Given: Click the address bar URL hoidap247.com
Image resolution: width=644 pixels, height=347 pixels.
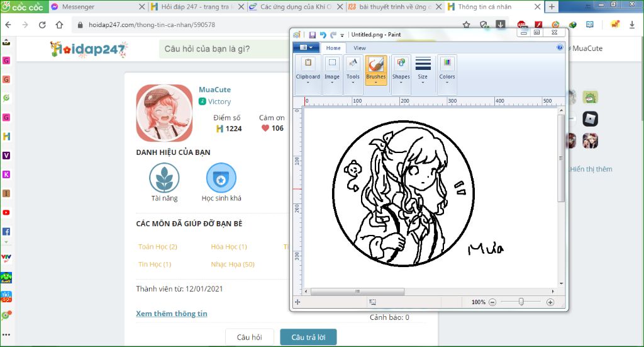Looking at the screenshot, I should pyautogui.click(x=152, y=25).
